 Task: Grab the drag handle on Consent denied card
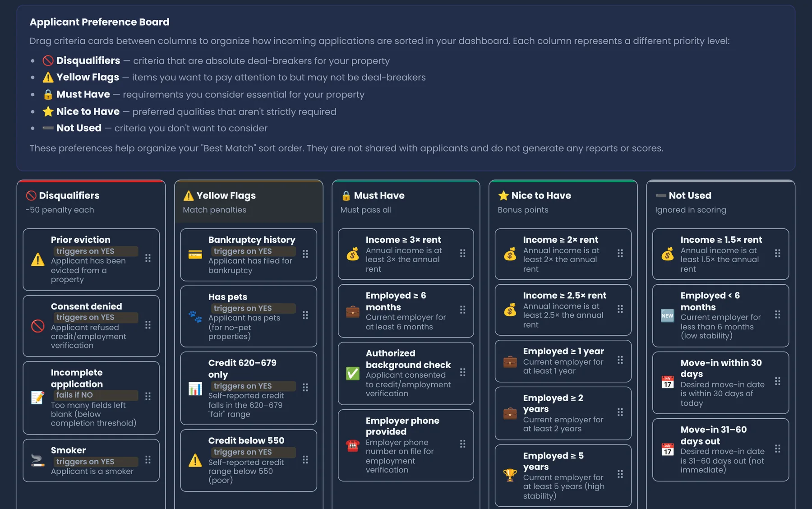point(148,325)
